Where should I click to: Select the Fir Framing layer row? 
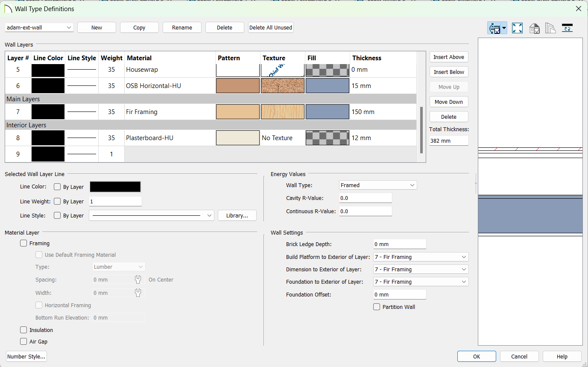[x=211, y=112]
